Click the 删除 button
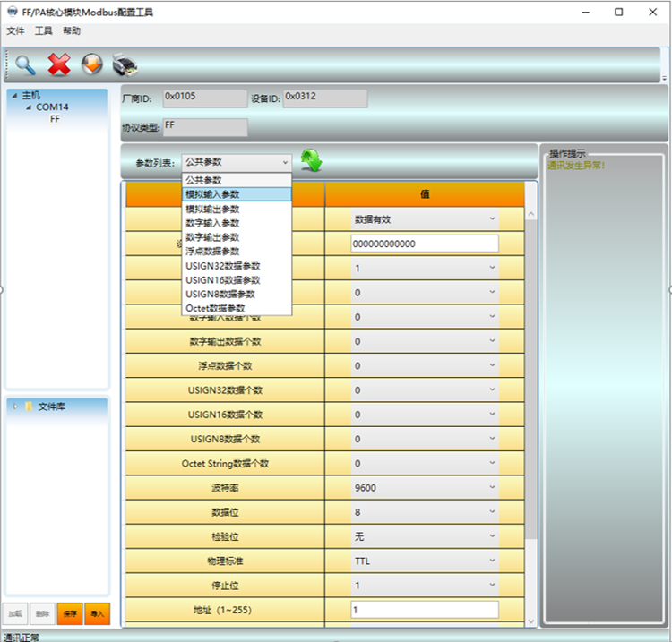Image resolution: width=672 pixels, height=642 pixels. (x=42, y=613)
